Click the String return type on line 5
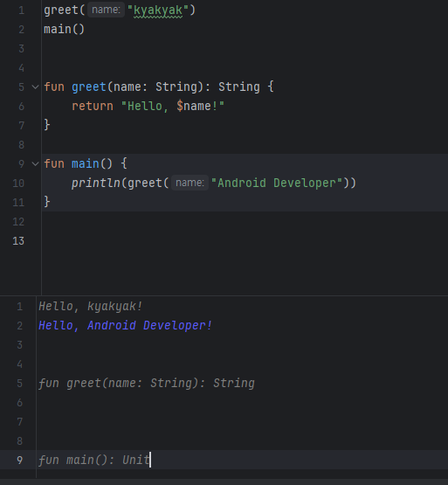 pos(239,87)
